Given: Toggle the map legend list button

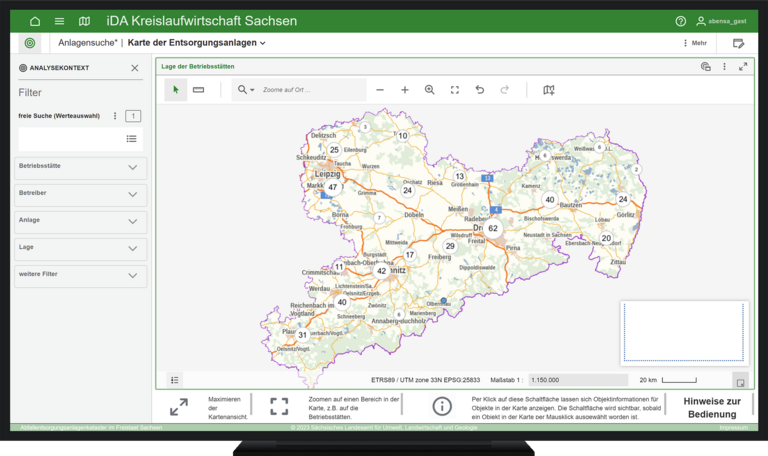Looking at the screenshot, I should (175, 380).
